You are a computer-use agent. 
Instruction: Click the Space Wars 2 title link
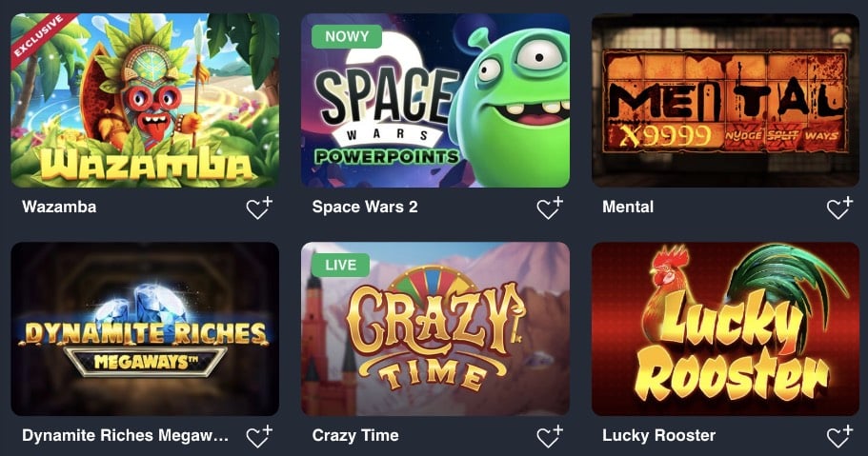click(365, 207)
